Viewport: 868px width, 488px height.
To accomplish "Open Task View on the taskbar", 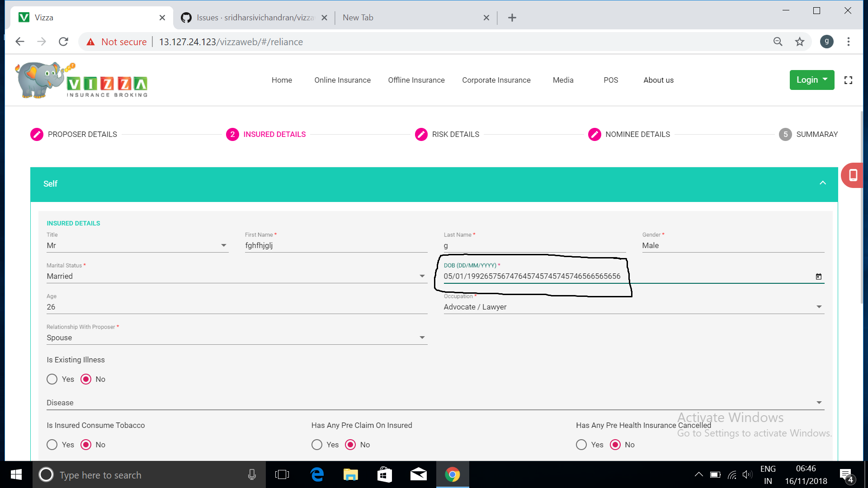I will pyautogui.click(x=282, y=474).
